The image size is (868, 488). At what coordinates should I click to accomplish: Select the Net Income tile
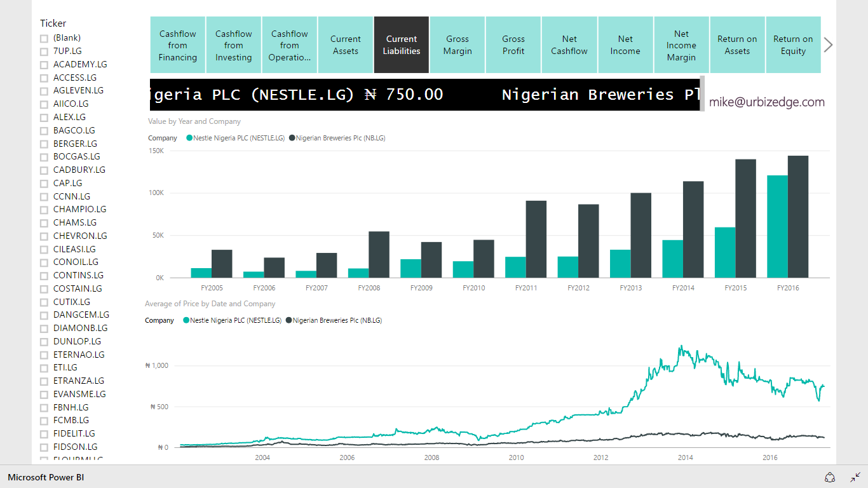coord(625,45)
